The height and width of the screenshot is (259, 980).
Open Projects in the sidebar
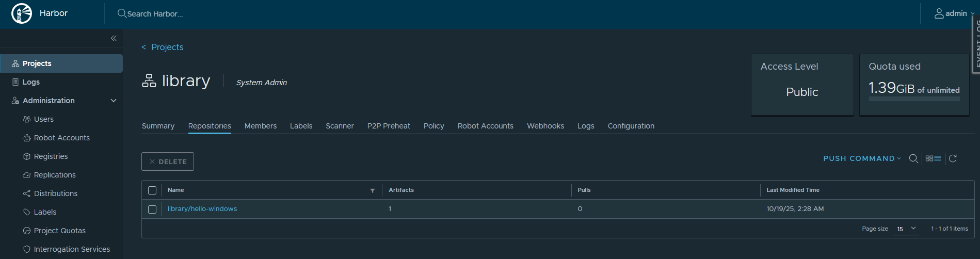pyautogui.click(x=61, y=63)
